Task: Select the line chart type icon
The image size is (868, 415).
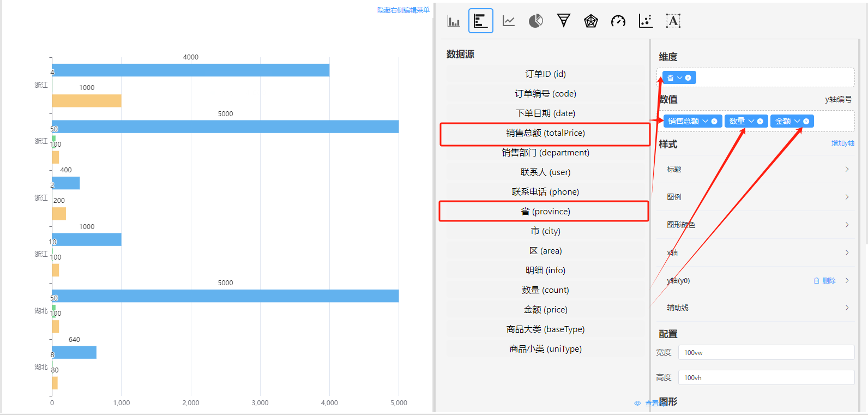Action: (x=509, y=21)
